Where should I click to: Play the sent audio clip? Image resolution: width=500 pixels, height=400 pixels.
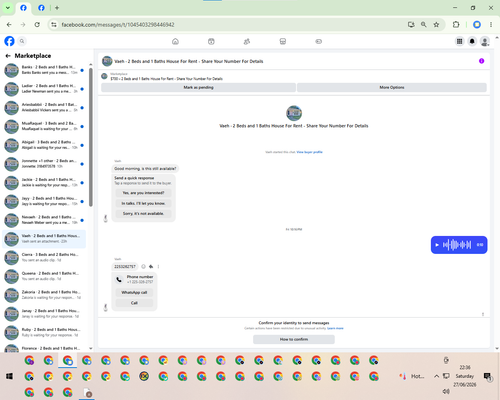pyautogui.click(x=437, y=245)
